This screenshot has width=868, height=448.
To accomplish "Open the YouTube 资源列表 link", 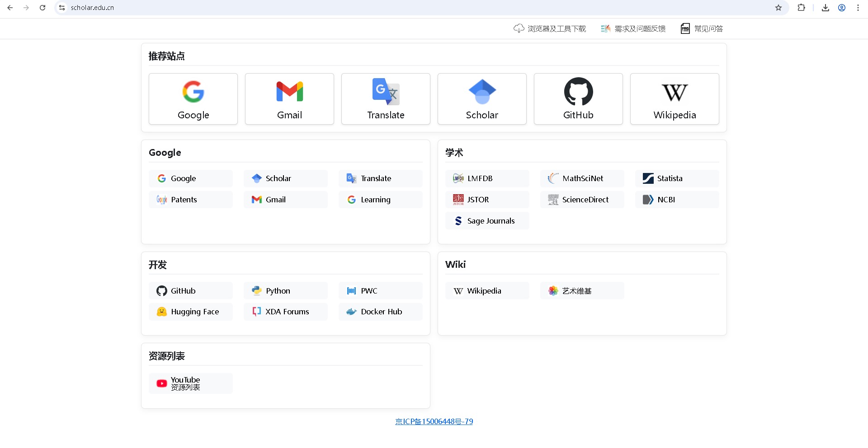I will point(191,383).
